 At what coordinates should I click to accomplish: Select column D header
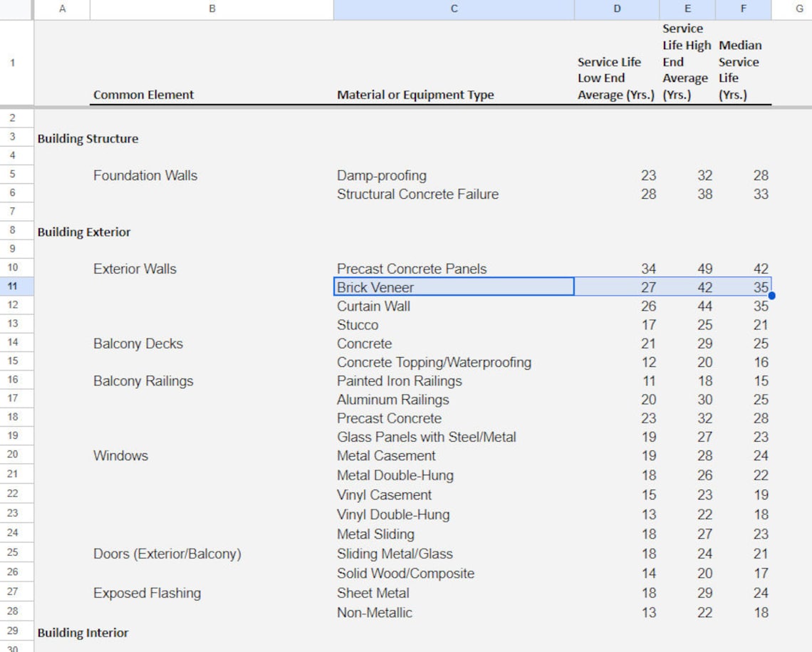pyautogui.click(x=616, y=9)
